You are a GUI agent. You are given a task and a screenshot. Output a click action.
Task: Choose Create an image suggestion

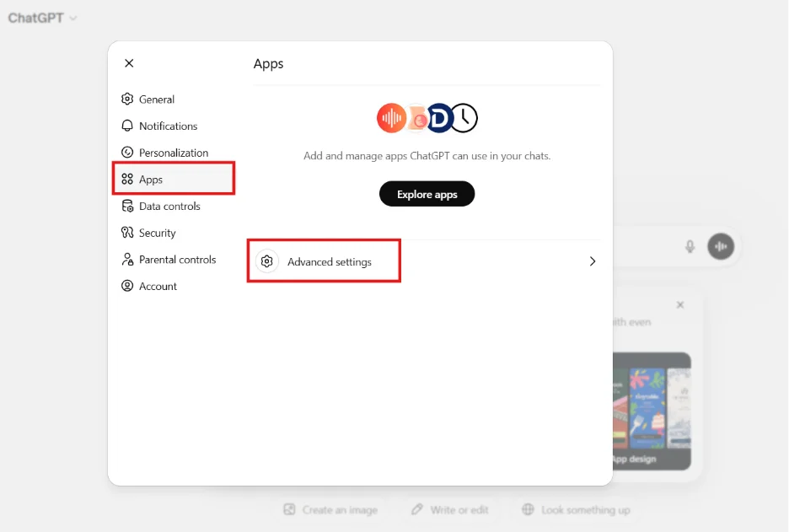coord(330,510)
